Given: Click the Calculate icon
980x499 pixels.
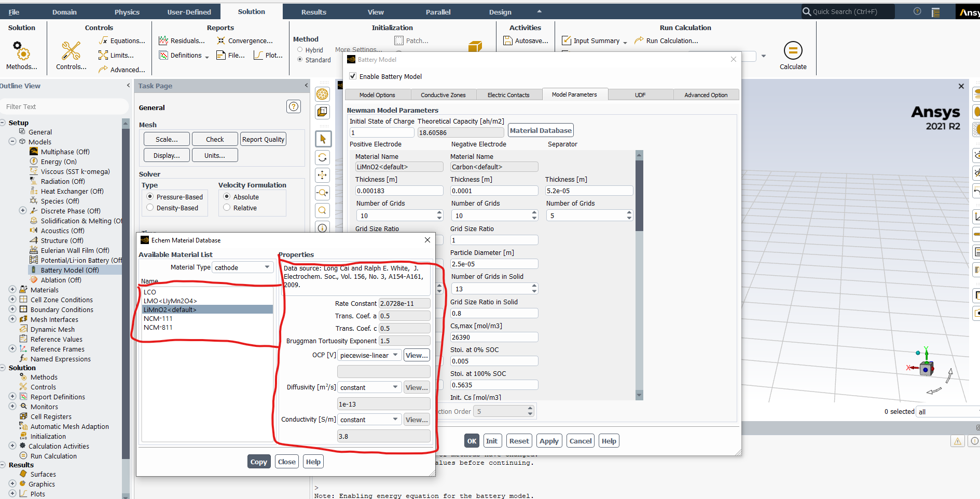Looking at the screenshot, I should coord(793,50).
